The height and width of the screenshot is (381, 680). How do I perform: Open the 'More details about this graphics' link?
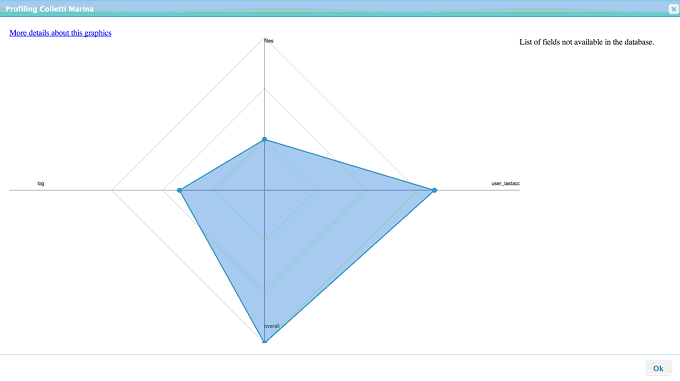pyautogui.click(x=60, y=33)
